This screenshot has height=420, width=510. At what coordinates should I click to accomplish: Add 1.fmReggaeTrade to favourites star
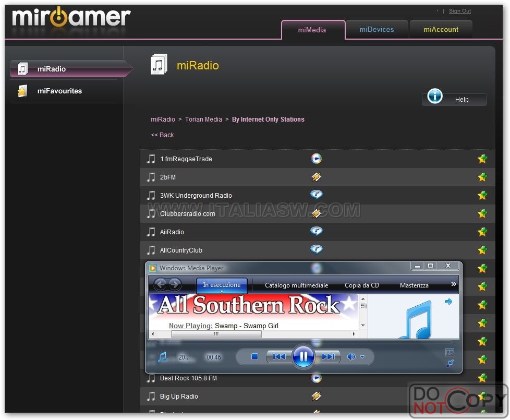482,159
